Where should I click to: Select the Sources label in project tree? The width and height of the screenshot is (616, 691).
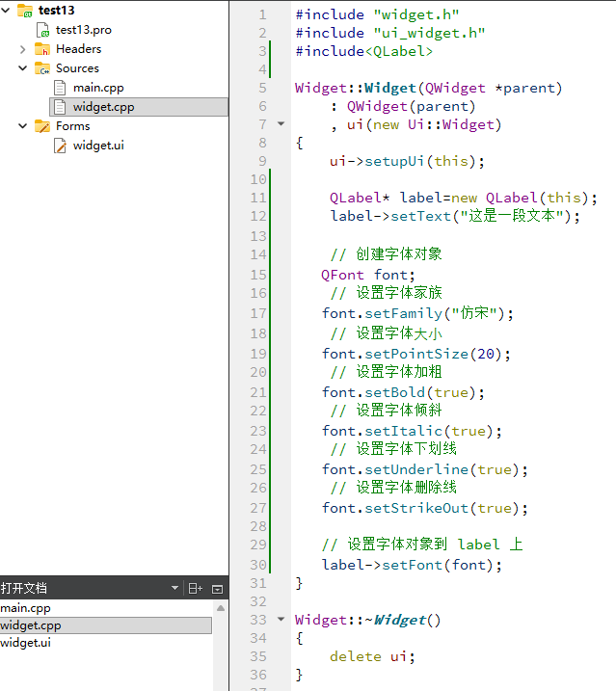coord(77,68)
